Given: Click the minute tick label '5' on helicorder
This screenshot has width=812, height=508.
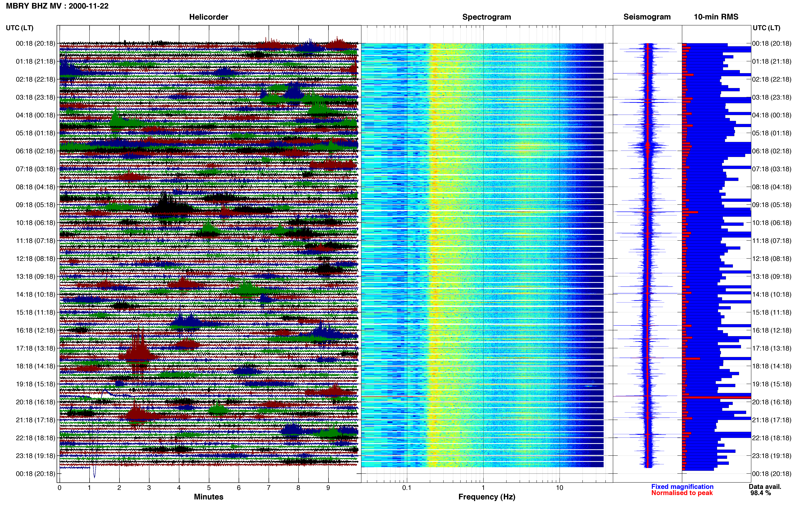Looking at the screenshot, I should click(x=209, y=487).
